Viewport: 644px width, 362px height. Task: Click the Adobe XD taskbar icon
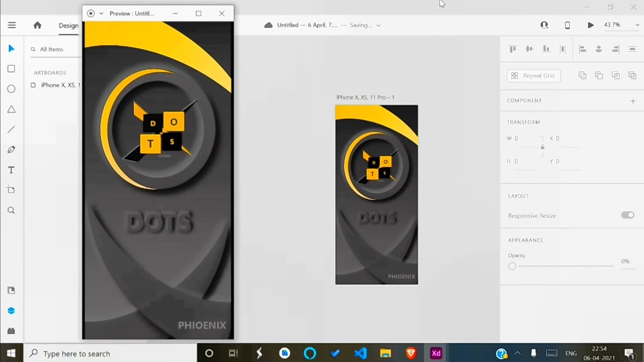tap(436, 353)
